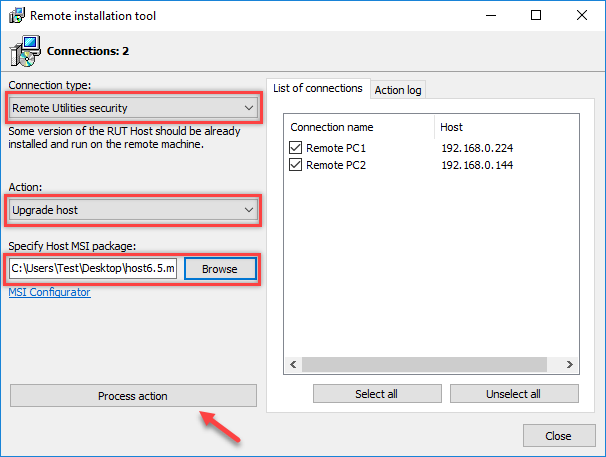Click the Process action button

point(133,396)
